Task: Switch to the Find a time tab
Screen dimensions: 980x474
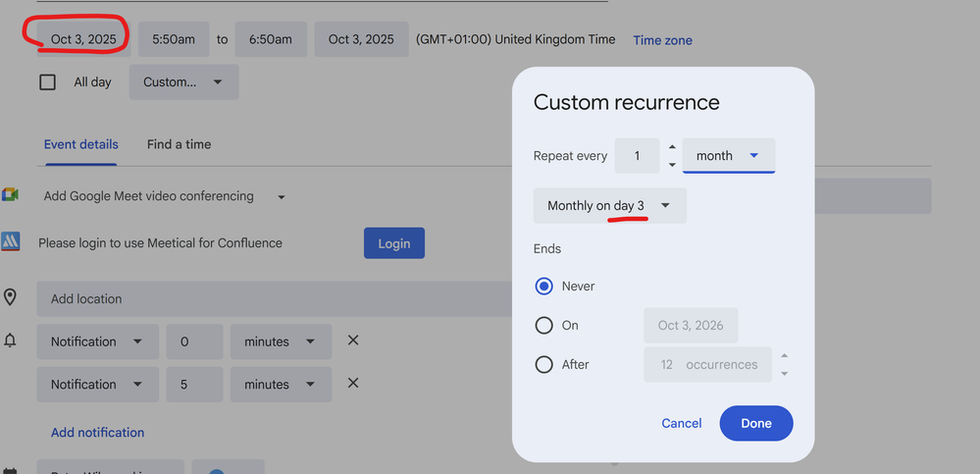Action: (x=179, y=144)
